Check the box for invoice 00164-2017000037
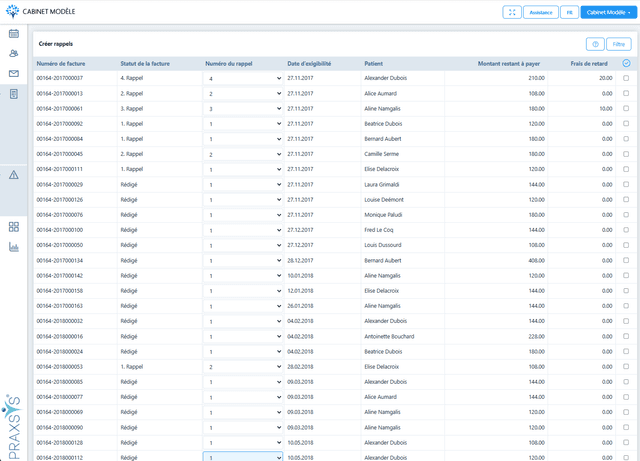 click(626, 77)
